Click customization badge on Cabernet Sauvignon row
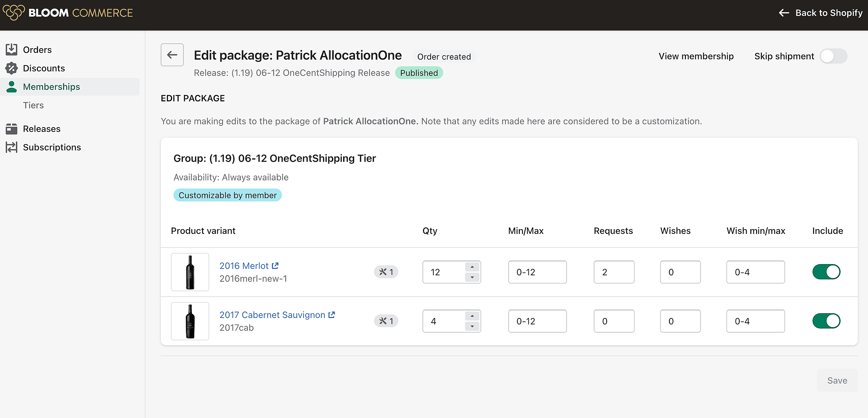Image resolution: width=868 pixels, height=418 pixels. tap(386, 321)
